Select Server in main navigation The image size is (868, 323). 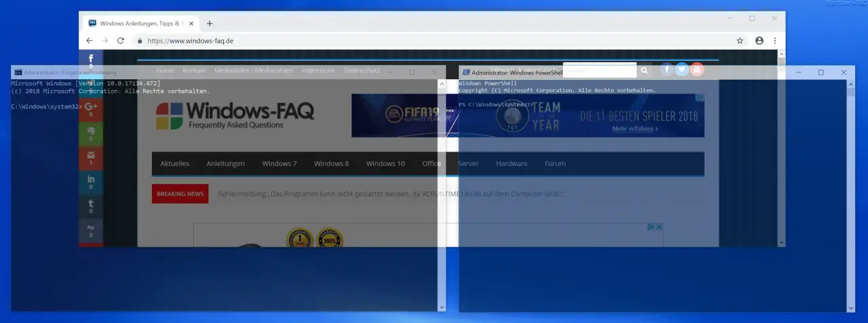pyautogui.click(x=468, y=163)
